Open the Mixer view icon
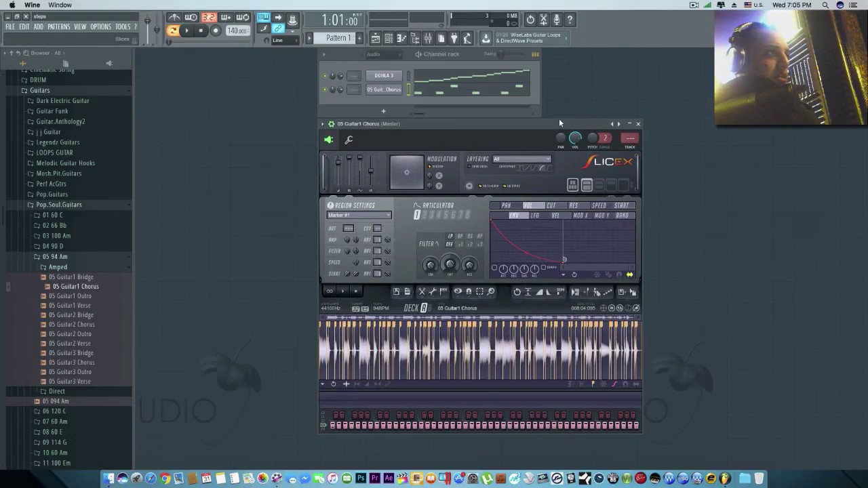 click(427, 39)
